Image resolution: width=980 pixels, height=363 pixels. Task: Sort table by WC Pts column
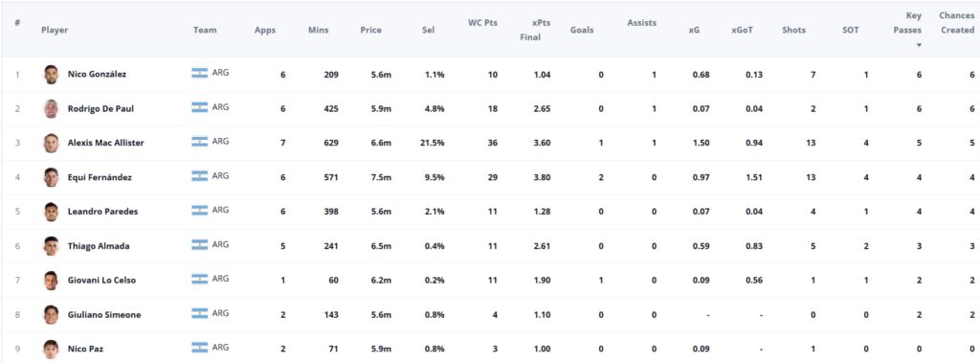pyautogui.click(x=482, y=23)
